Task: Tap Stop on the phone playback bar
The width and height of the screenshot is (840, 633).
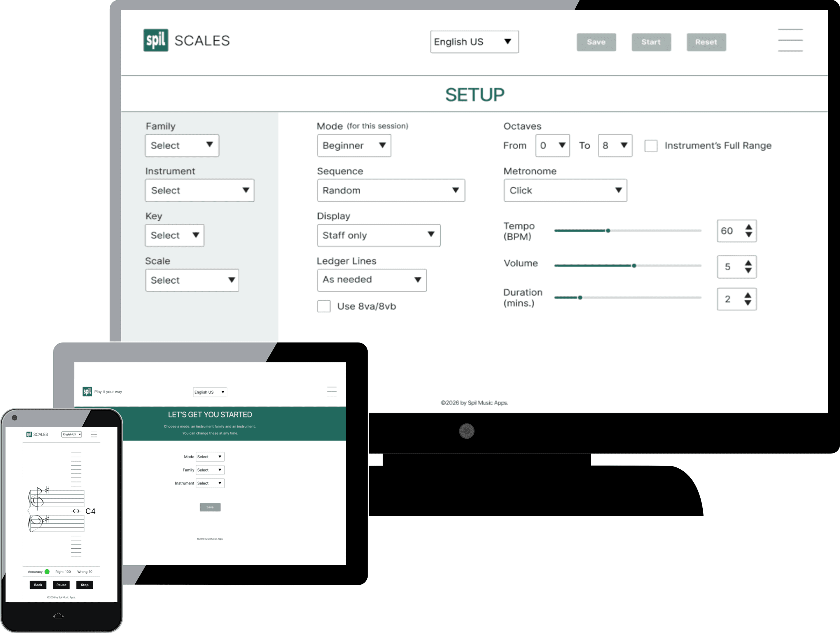Action: pyautogui.click(x=84, y=585)
